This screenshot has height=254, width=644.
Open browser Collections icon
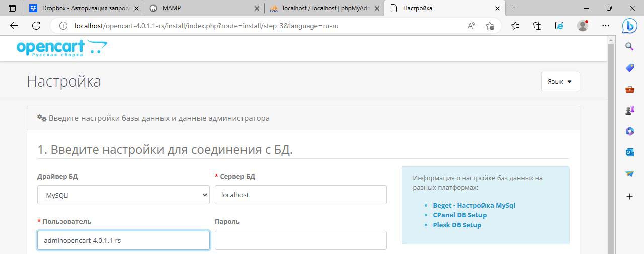point(537,26)
